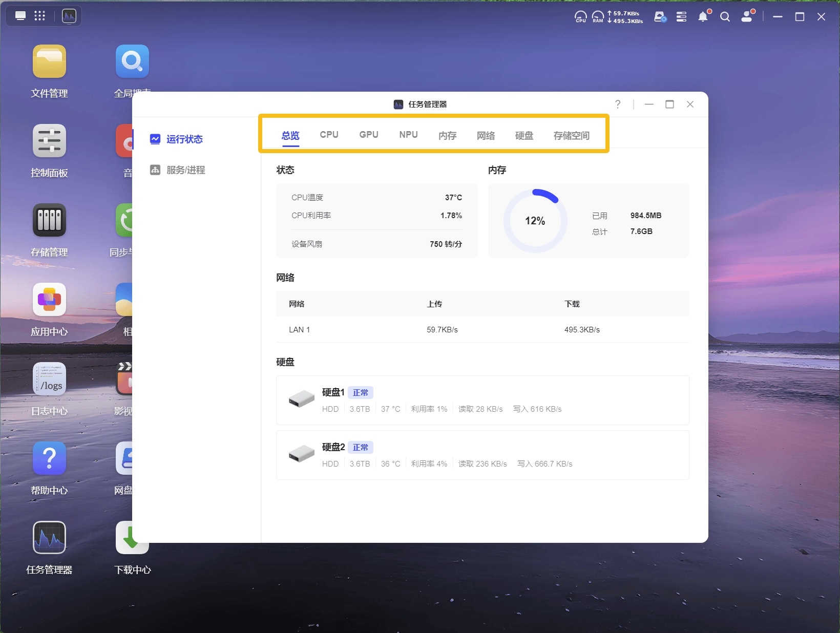840x633 pixels.
Task: Open help question mark in 任务管理器
Action: click(x=618, y=104)
